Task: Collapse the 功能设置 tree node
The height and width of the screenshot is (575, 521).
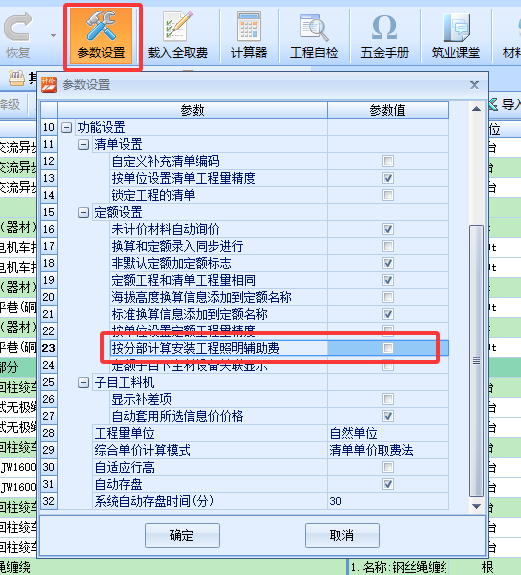Action: click(x=66, y=128)
